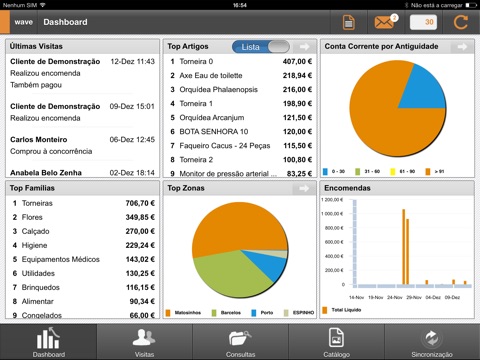
Task: Click the Últimas Visitas panel header
Action: tap(82, 47)
